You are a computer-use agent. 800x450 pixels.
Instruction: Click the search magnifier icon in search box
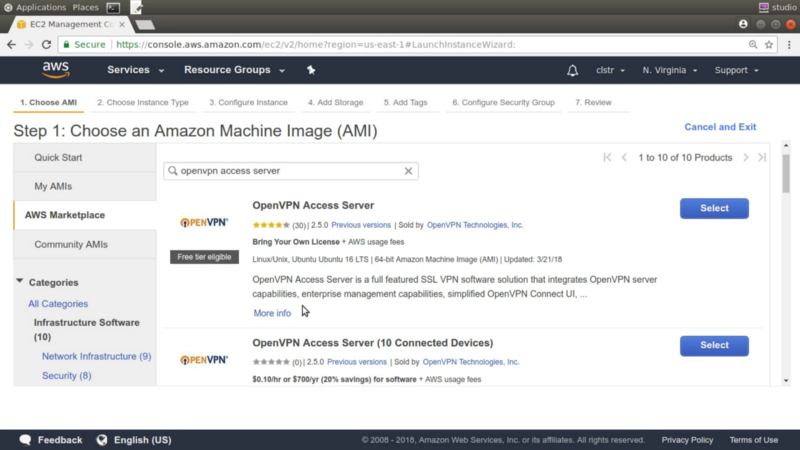tap(173, 170)
